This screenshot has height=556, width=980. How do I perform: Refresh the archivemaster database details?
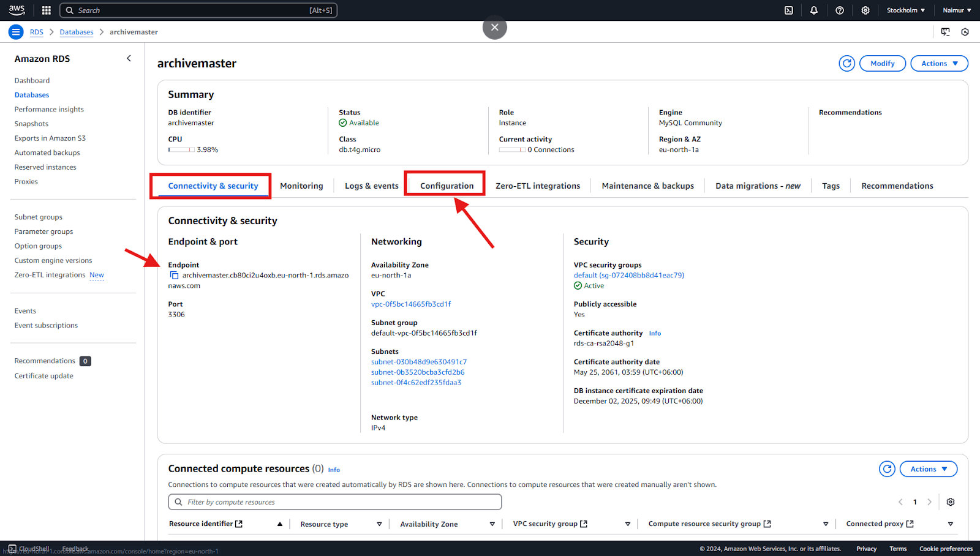tap(847, 63)
